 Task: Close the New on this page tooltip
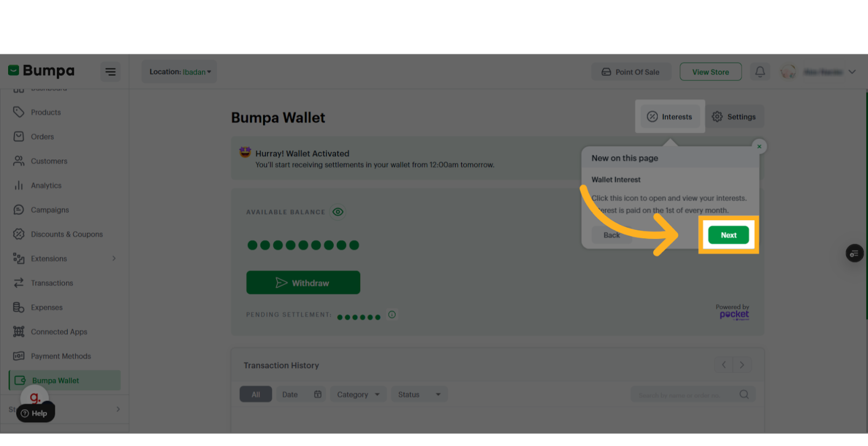coord(759,146)
